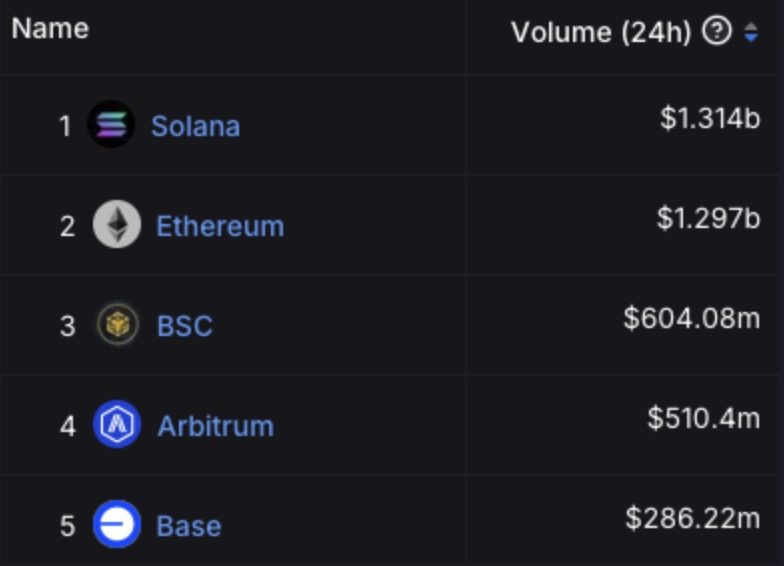Select Arbitrum's $510.4m volume value

click(x=704, y=418)
